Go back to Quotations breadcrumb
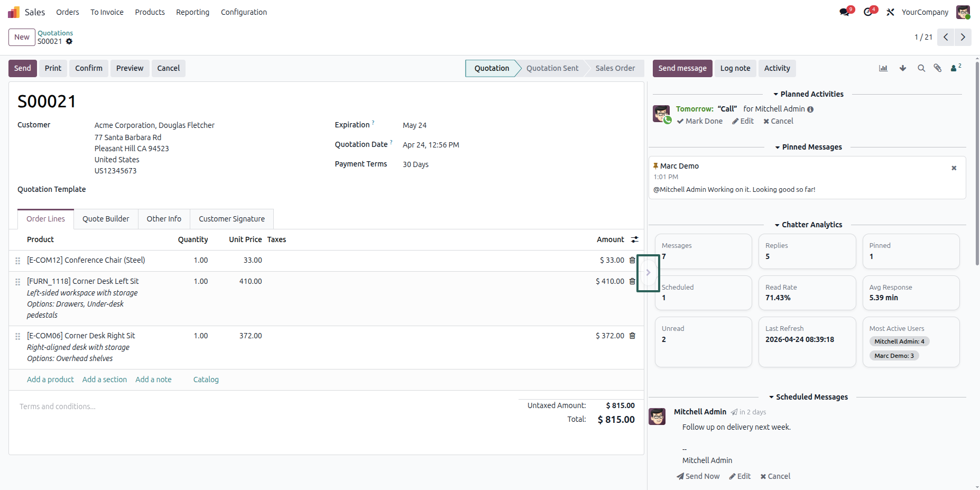 tap(56, 33)
